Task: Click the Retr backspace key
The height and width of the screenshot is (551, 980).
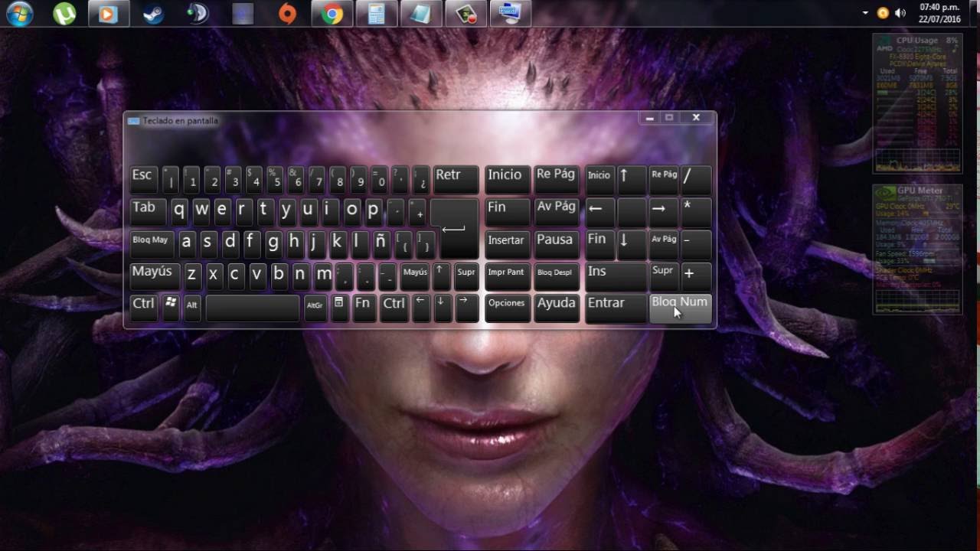Action: 456,180
